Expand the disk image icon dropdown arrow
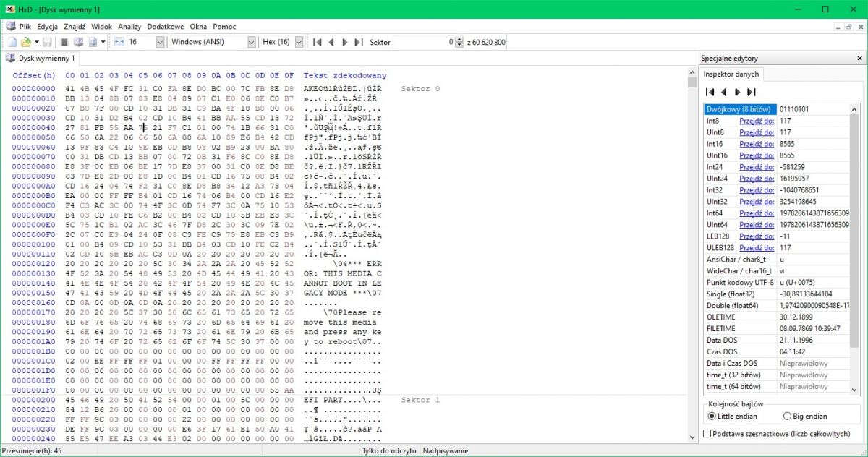Viewport: 868px width, 457px height. 103,42
